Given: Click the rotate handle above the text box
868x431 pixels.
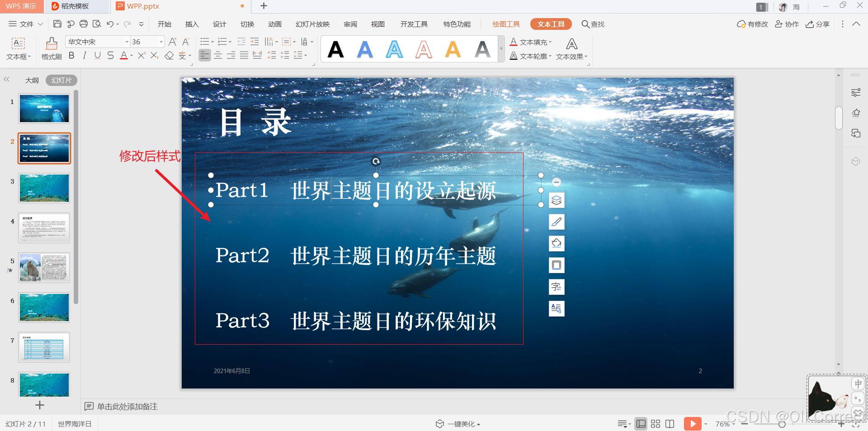Looking at the screenshot, I should pos(376,161).
